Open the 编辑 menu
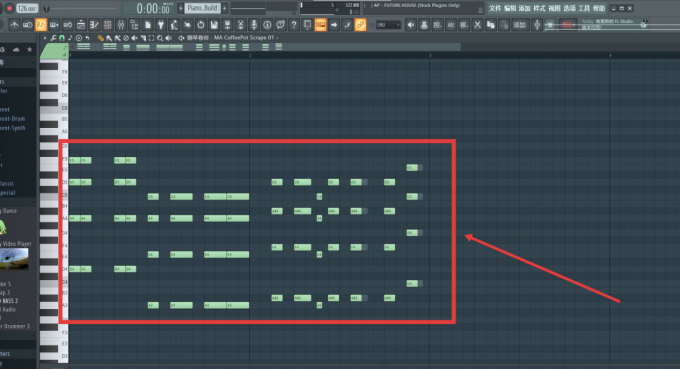This screenshot has width=680, height=369. (510, 8)
